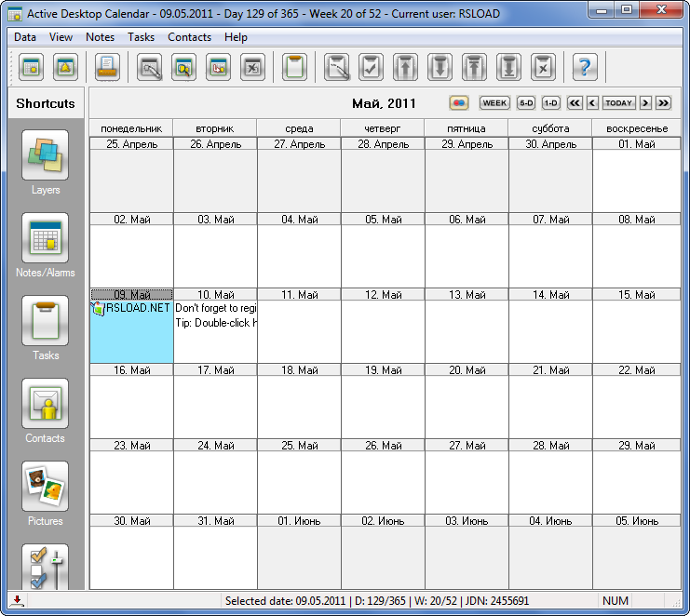
Task: Open the Tasks shortcut in sidebar
Action: 46,320
